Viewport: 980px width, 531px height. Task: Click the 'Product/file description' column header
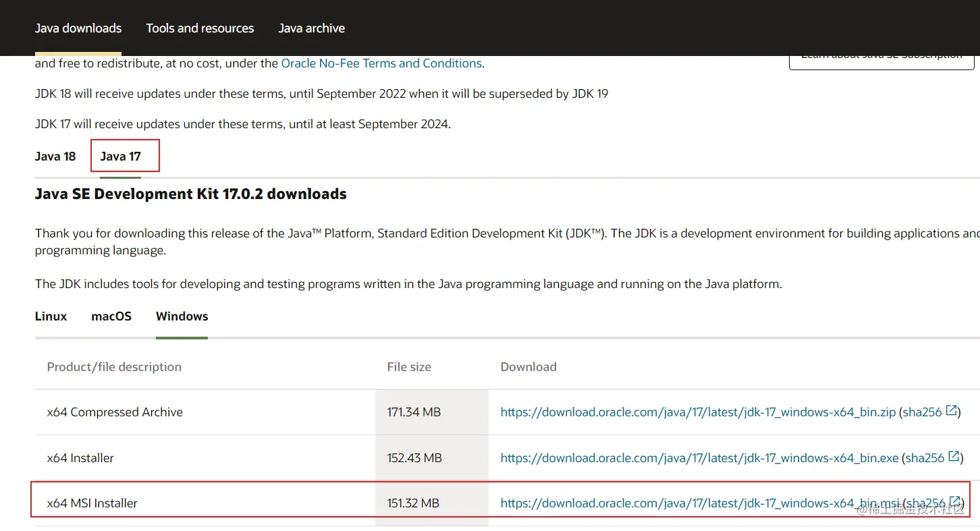point(114,367)
